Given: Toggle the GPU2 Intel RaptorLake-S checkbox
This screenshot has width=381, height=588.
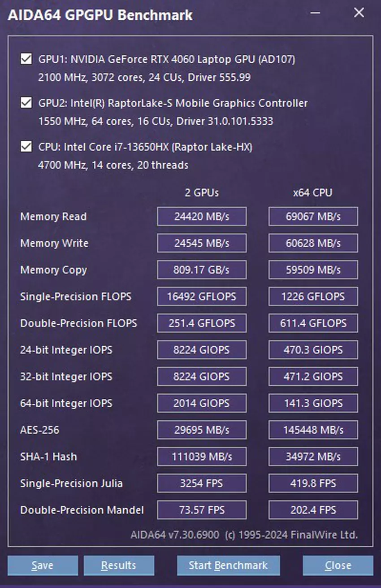Looking at the screenshot, I should point(26,103).
